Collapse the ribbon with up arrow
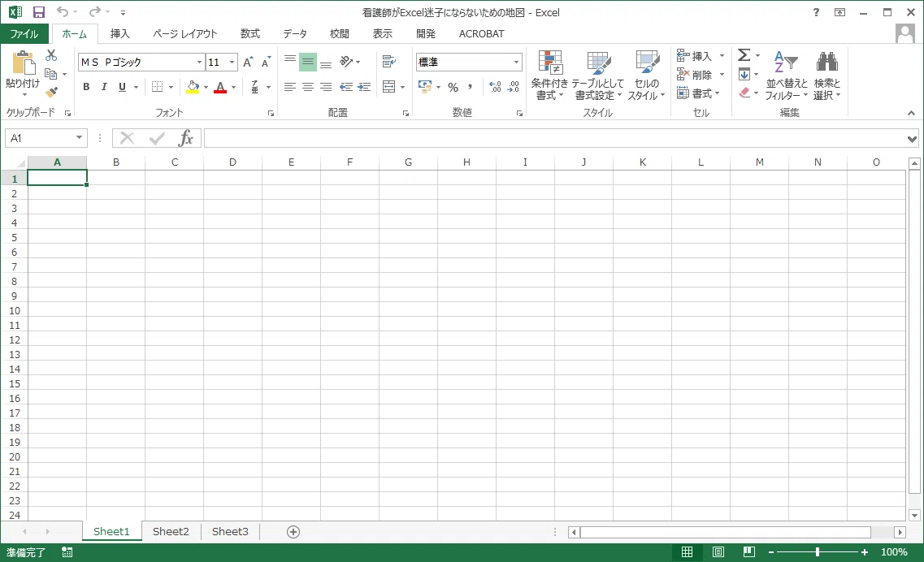This screenshot has height=562, width=924. [x=911, y=113]
